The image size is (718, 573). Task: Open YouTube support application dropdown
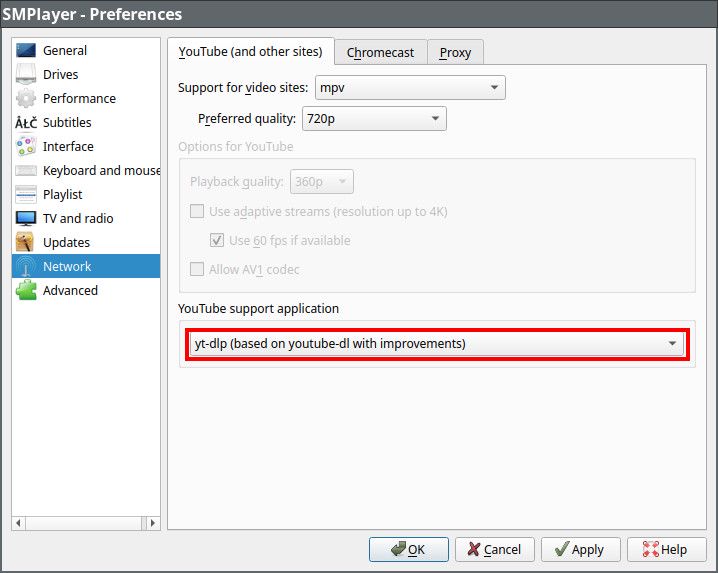(x=436, y=344)
